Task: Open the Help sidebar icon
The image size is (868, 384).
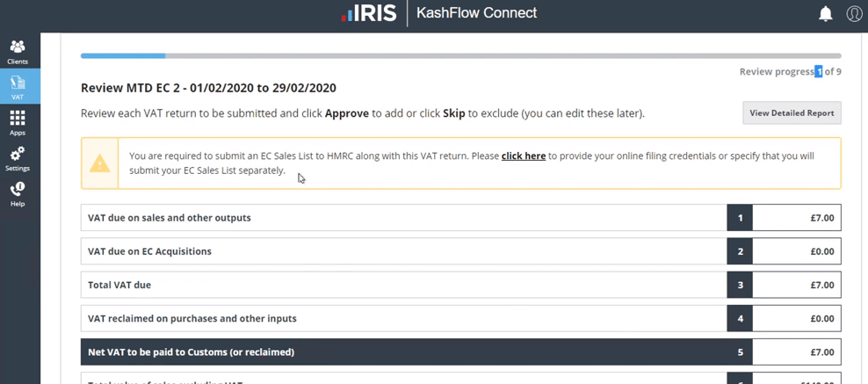Action: coord(18,193)
